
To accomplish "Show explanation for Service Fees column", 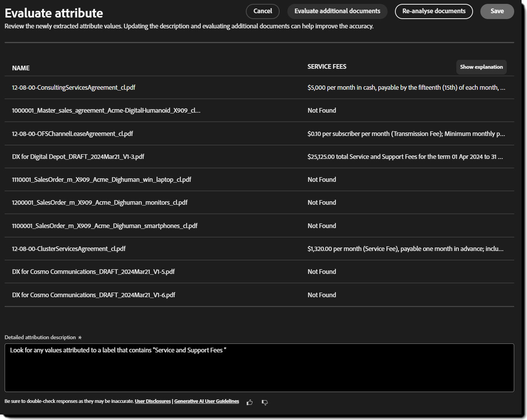I will coord(481,67).
